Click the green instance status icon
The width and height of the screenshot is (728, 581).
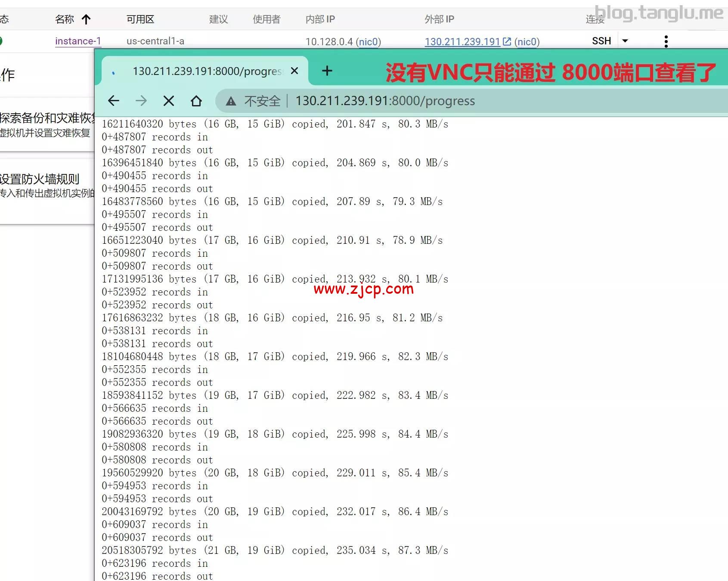pyautogui.click(x=2, y=41)
